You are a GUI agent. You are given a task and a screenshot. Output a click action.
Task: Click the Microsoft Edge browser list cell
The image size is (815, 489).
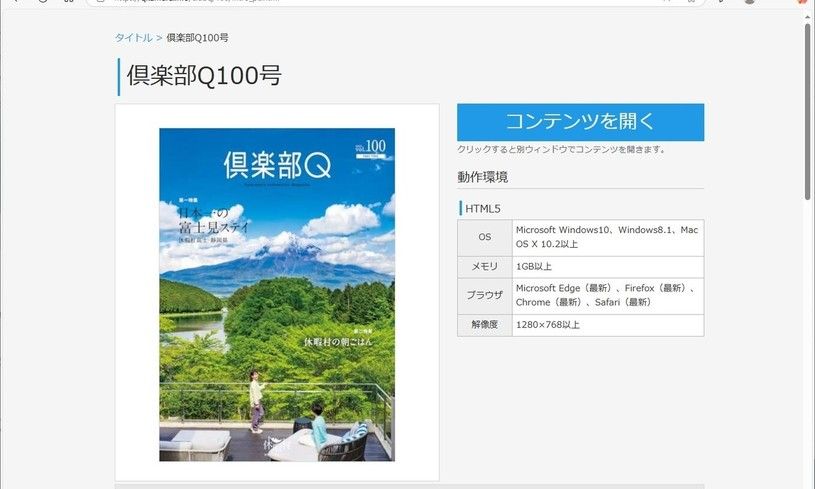point(608,296)
